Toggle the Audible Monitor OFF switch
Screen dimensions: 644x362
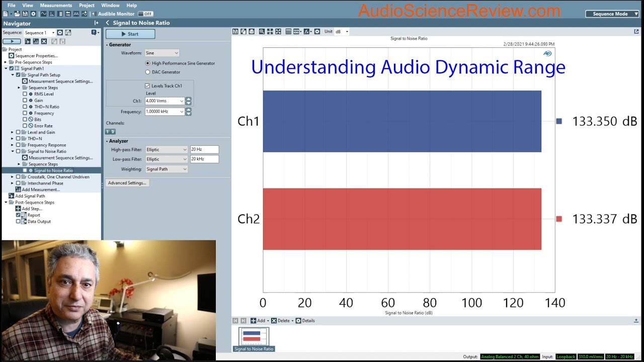pyautogui.click(x=145, y=14)
